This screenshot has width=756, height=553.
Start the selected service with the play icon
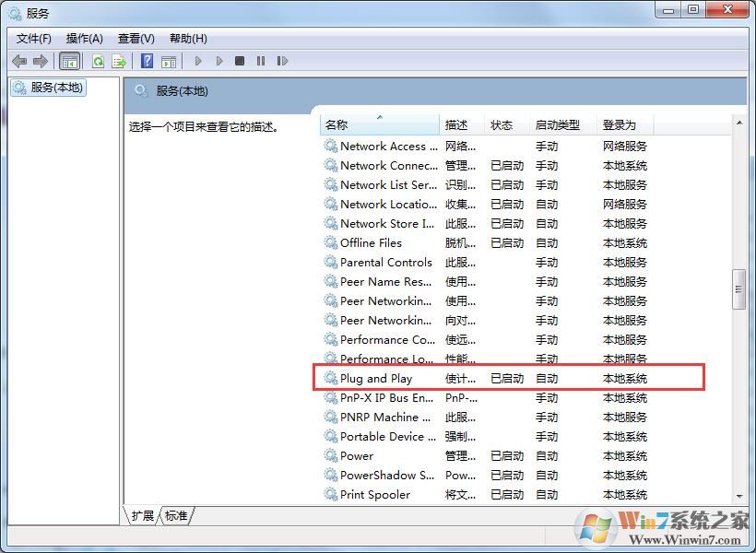[x=198, y=61]
